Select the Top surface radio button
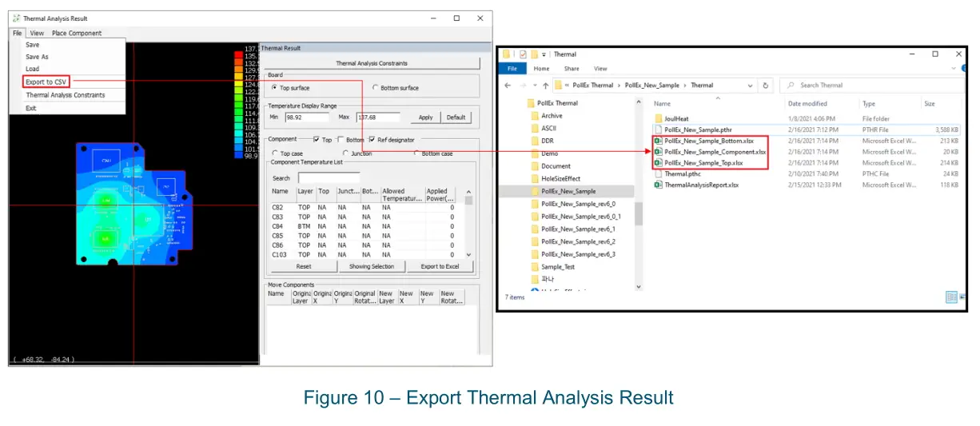Image resolution: width=980 pixels, height=426 pixels. click(x=274, y=88)
